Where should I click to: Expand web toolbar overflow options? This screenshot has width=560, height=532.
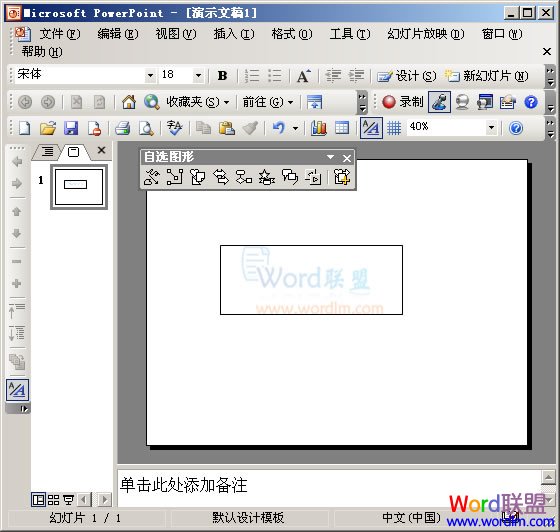(362, 102)
